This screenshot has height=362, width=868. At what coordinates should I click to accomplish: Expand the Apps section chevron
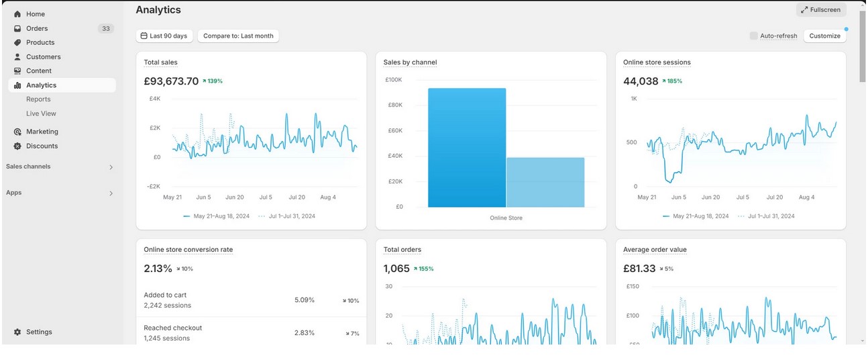[x=111, y=193]
